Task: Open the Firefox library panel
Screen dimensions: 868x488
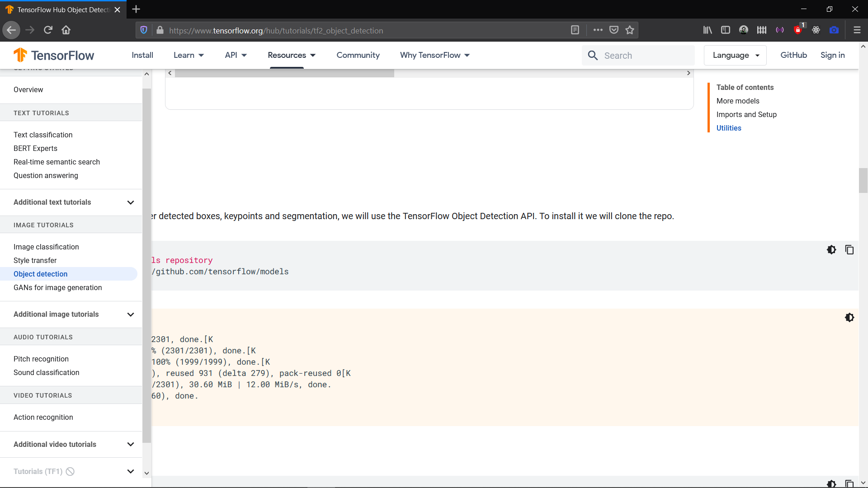Action: (708, 30)
